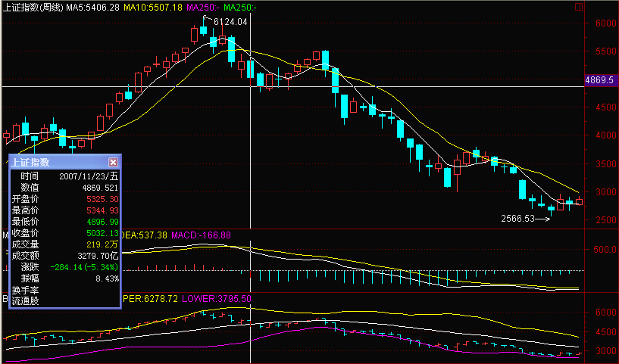The image size is (619, 364).
Task: Click the 上证指数 popup title bar
Action: tap(57, 162)
